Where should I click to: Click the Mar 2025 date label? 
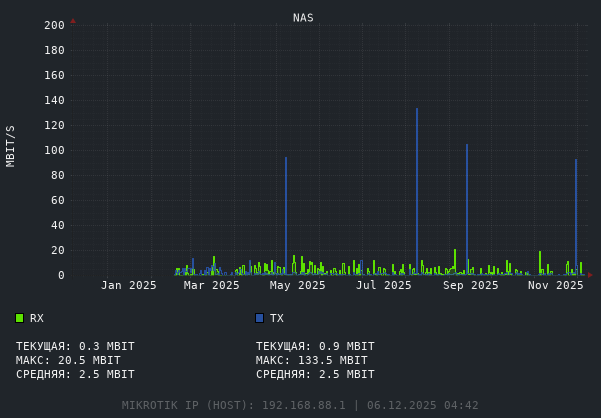coord(212,286)
